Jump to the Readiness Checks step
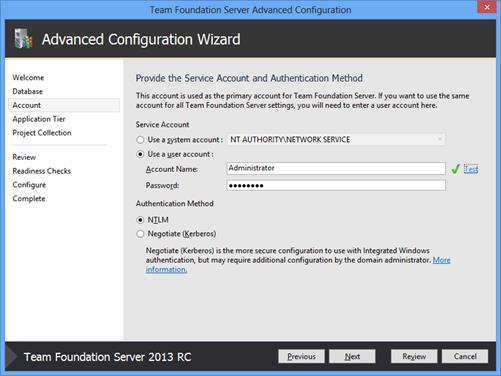The width and height of the screenshot is (501, 376). pos(42,171)
